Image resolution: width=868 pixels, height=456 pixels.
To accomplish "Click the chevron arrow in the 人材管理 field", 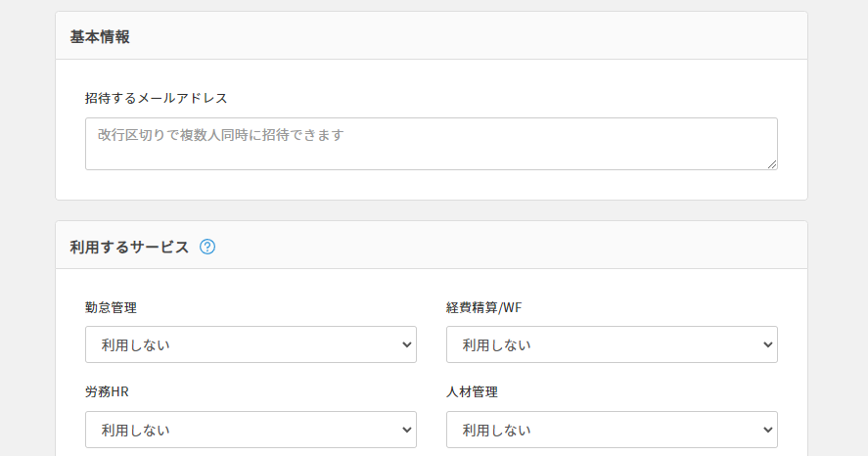I will (767, 430).
